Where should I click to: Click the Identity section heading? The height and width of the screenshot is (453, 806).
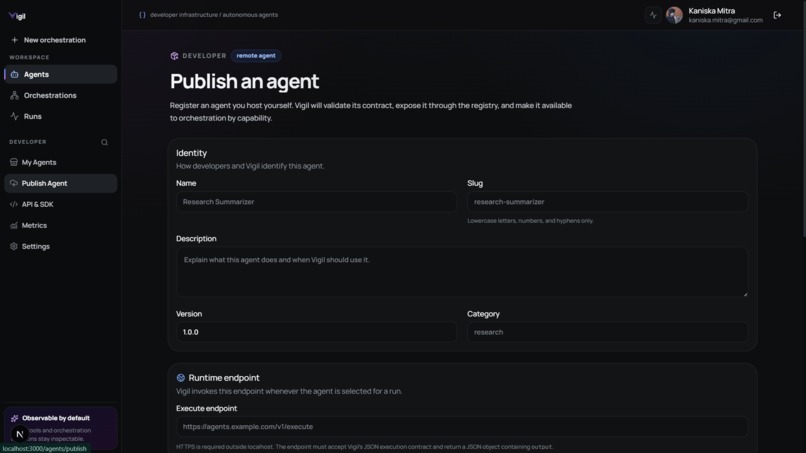click(191, 153)
